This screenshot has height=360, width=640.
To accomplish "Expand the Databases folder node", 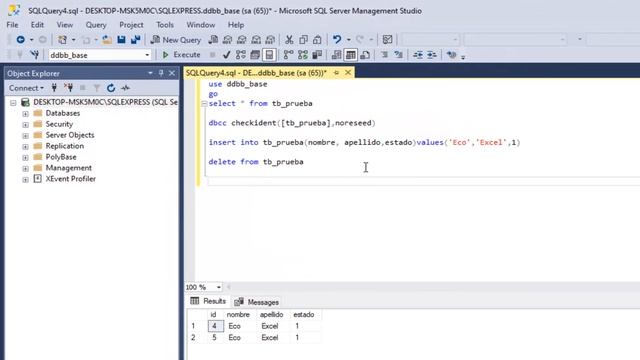I will point(25,113).
